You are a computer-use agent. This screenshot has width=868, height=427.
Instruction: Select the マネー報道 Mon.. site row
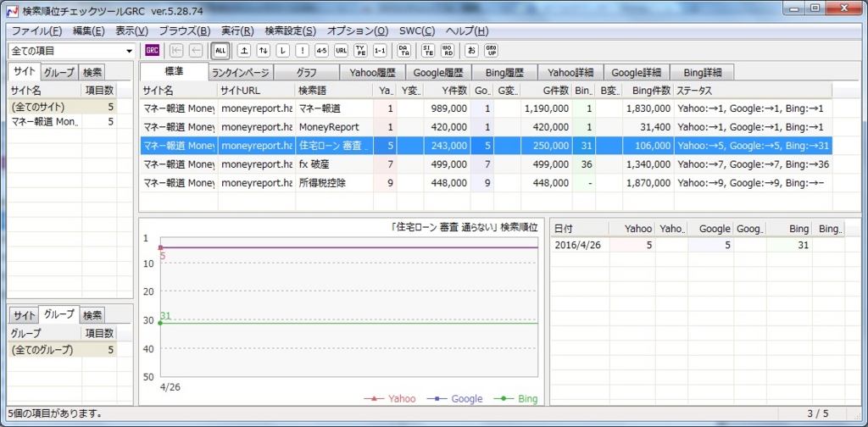tap(63, 122)
